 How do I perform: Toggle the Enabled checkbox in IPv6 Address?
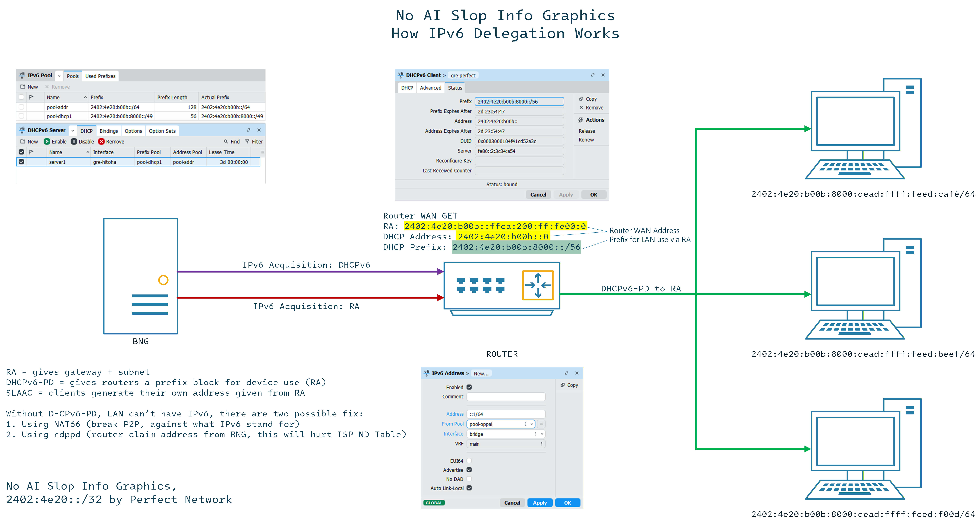click(x=469, y=387)
